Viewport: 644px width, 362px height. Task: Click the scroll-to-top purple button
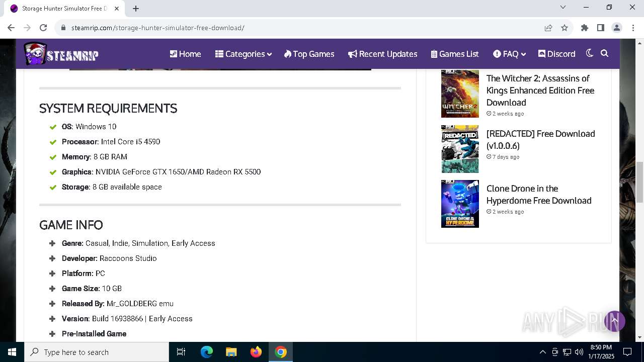point(614,321)
